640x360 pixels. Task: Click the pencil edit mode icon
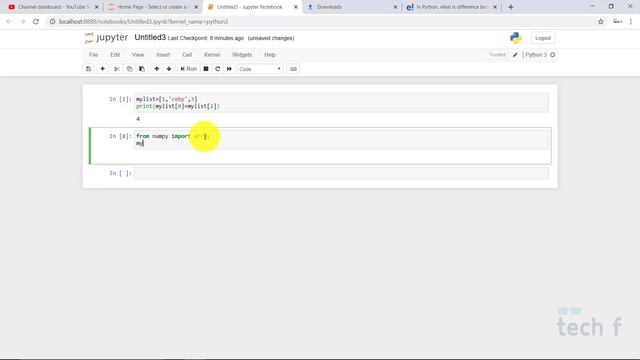[x=515, y=55]
